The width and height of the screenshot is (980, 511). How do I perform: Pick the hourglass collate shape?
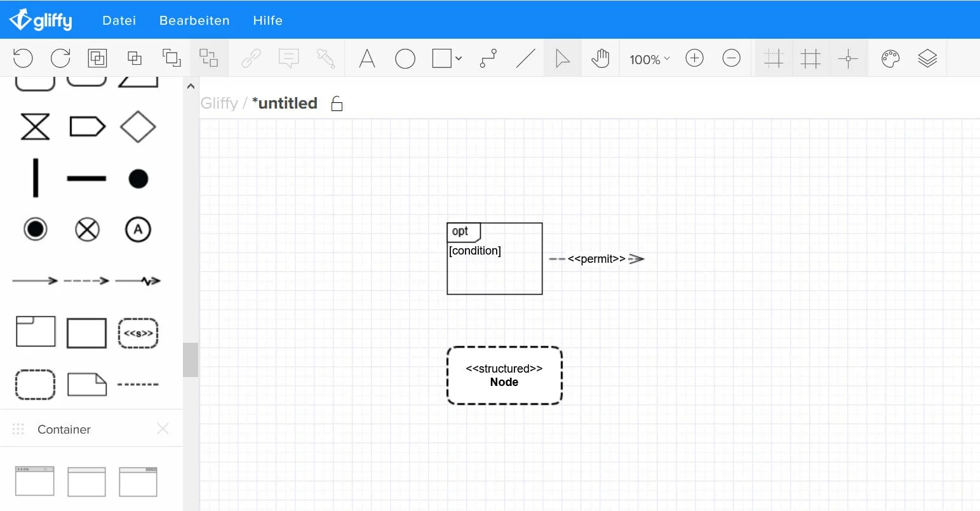coord(35,127)
